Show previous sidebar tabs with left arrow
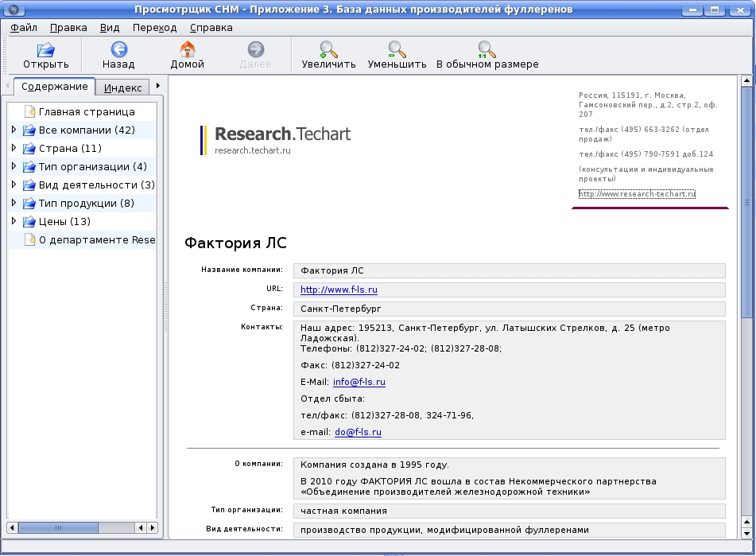This screenshot has height=556, width=756. pyautogui.click(x=7, y=86)
